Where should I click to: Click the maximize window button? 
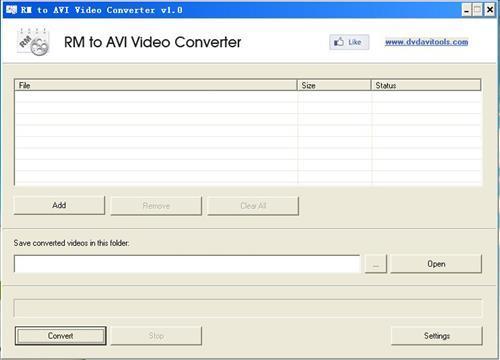478,10
